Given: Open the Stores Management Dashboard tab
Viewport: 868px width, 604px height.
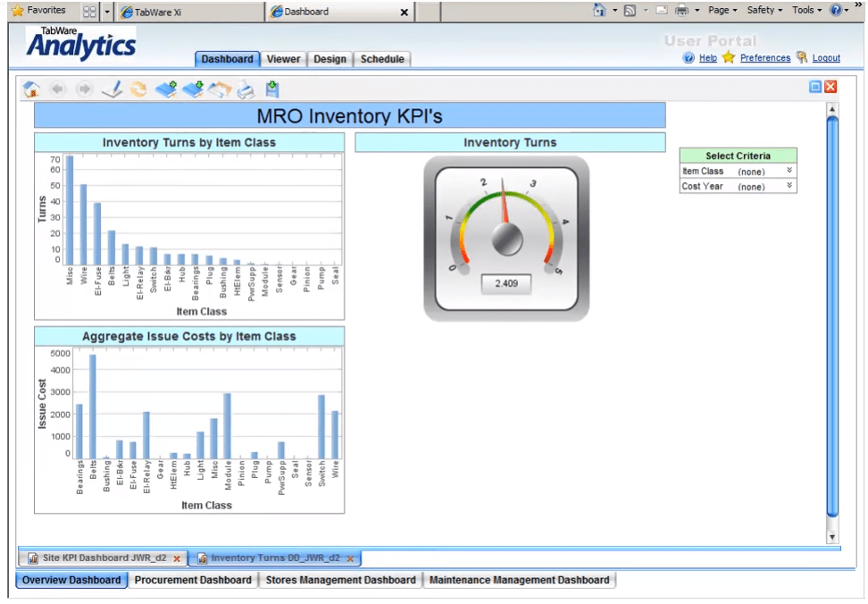Looking at the screenshot, I should click(340, 580).
